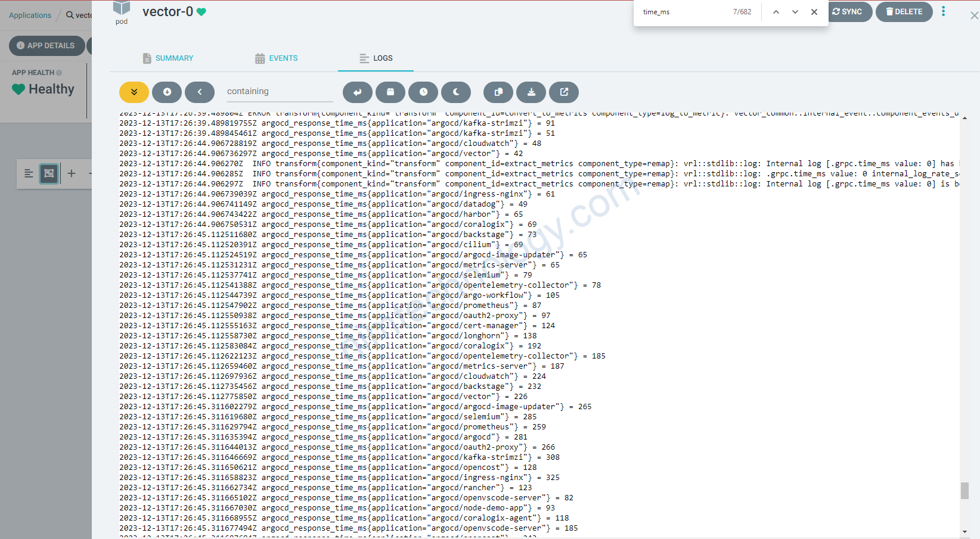Copy logs using the copy icon
This screenshot has height=539, width=980.
pos(498,92)
